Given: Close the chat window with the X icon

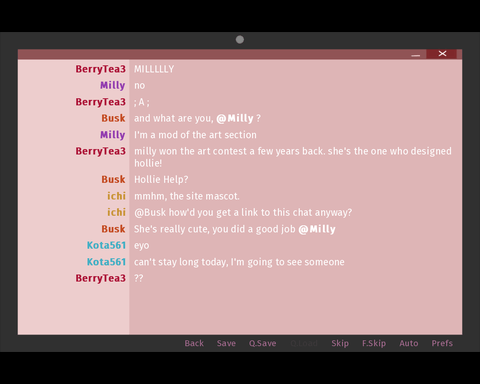Looking at the screenshot, I should pyautogui.click(x=442, y=54).
